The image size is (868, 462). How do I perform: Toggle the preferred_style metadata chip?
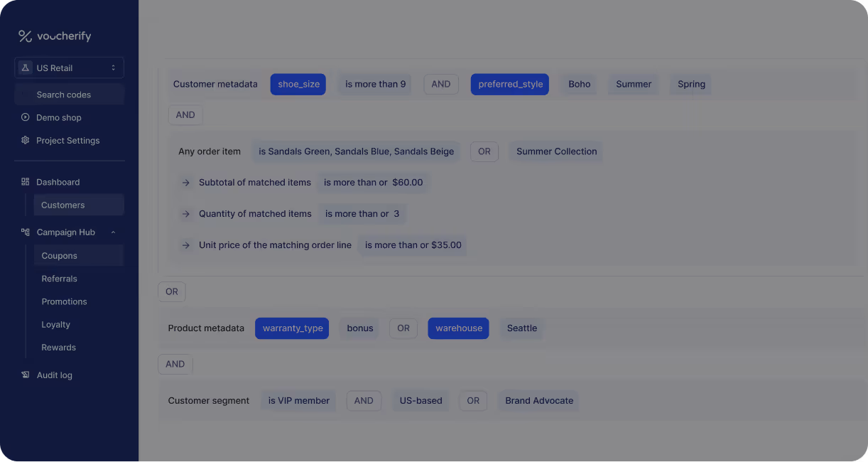point(509,84)
